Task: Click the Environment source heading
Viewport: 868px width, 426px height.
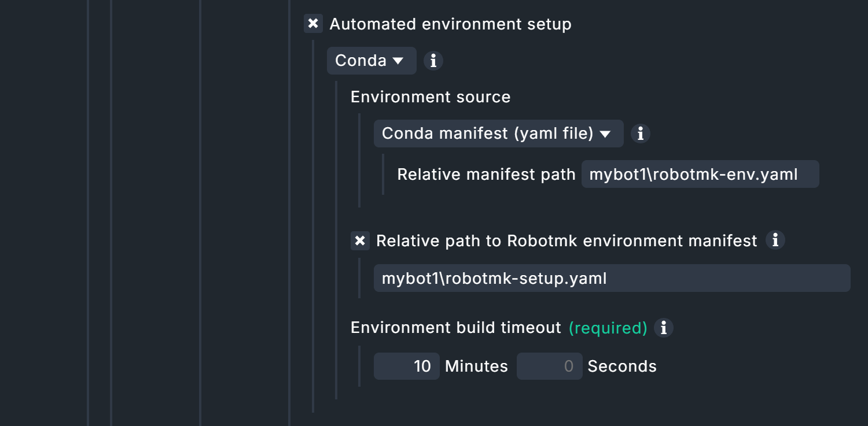Action: [430, 97]
